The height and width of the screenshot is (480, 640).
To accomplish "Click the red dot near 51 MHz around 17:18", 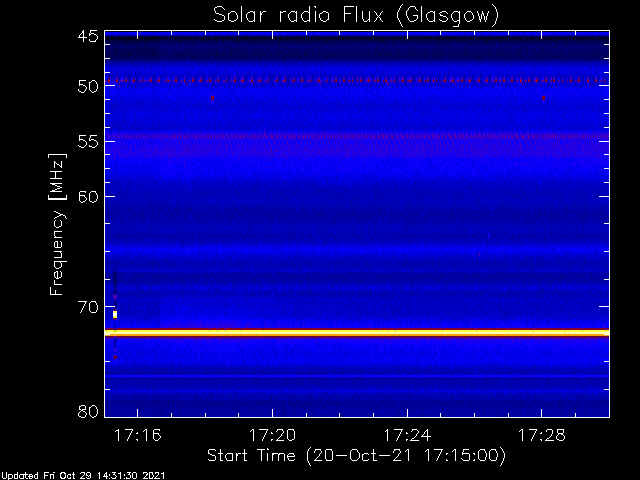I will click(x=212, y=98).
